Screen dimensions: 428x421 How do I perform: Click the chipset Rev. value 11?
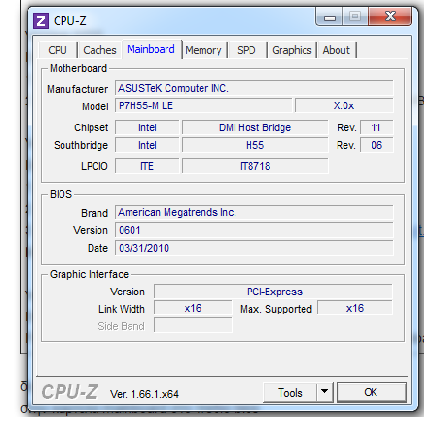[376, 127]
